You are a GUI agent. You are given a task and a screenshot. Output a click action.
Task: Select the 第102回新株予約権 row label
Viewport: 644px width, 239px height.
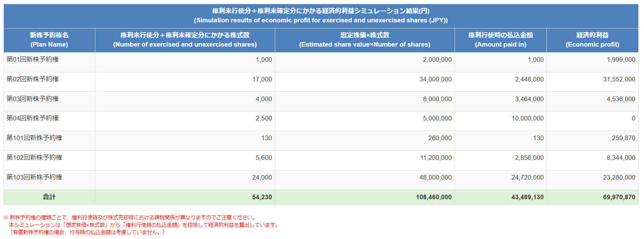pyautogui.click(x=34, y=158)
